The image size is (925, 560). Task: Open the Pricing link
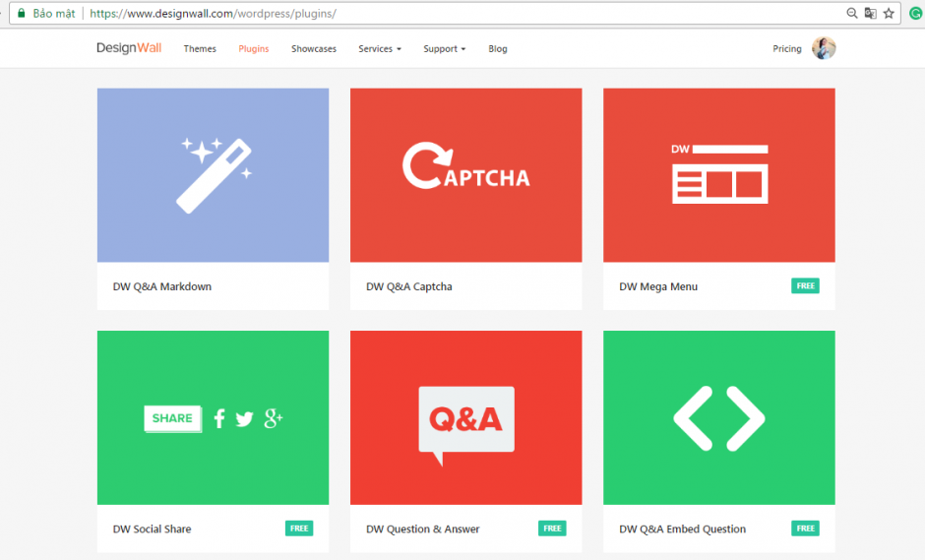[x=786, y=49]
